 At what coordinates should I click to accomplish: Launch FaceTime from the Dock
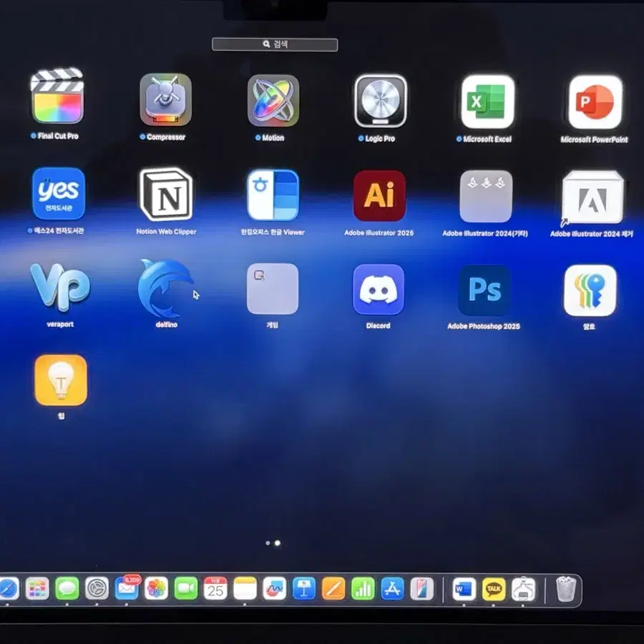pos(185,589)
